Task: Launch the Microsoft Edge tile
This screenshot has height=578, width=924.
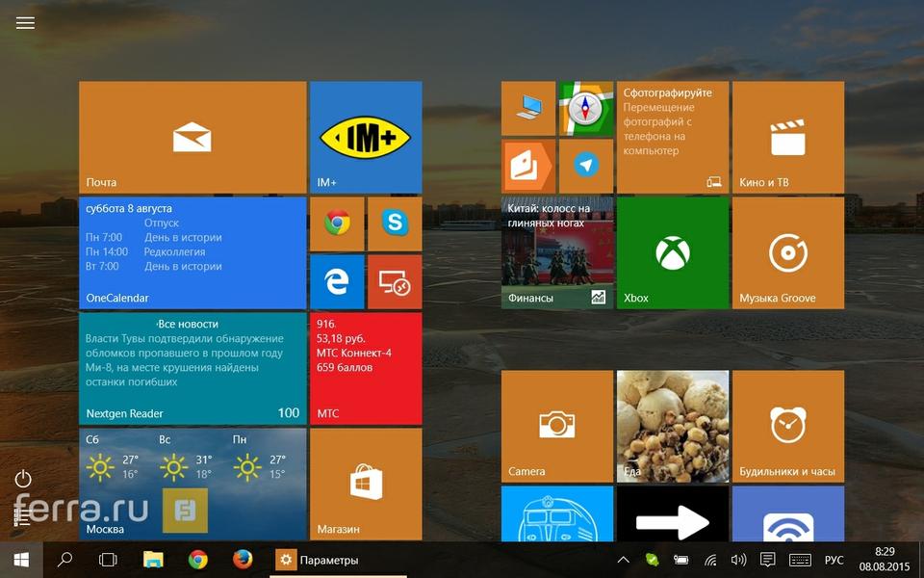Action: [337, 281]
